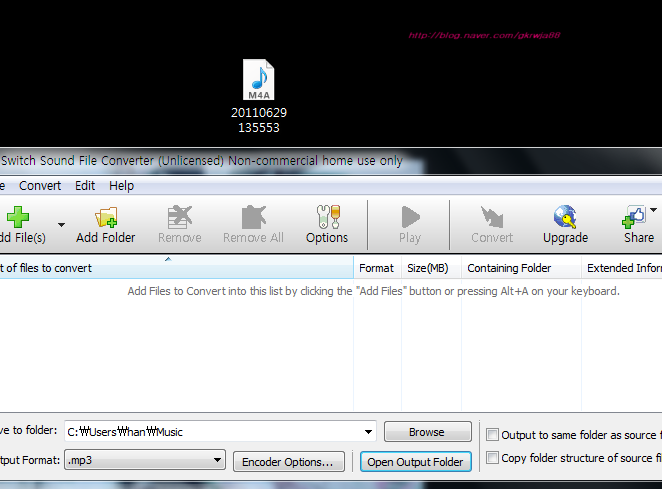Open the Add File(s) dropdown arrow
The height and width of the screenshot is (489, 662).
pyautogui.click(x=61, y=225)
